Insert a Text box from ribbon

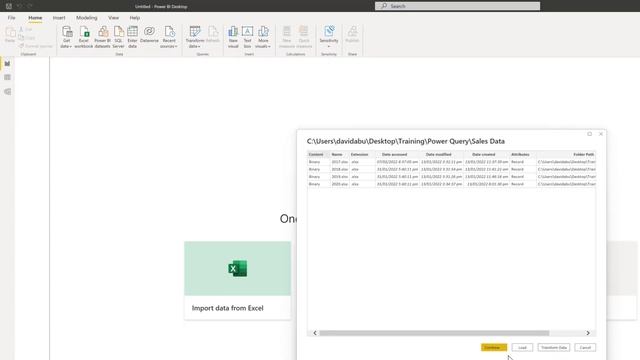click(247, 37)
